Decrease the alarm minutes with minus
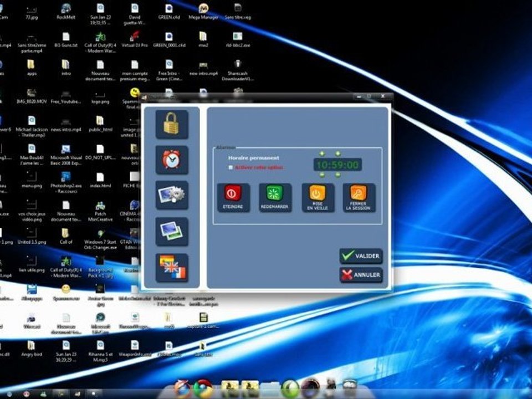 coord(337,175)
